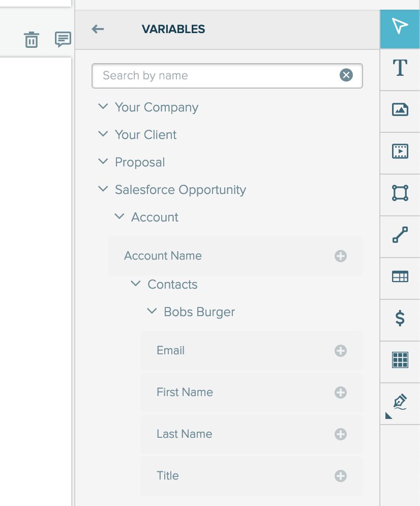Go back using the Variables arrow
Viewport: 420px width, 506px height.
click(x=98, y=29)
